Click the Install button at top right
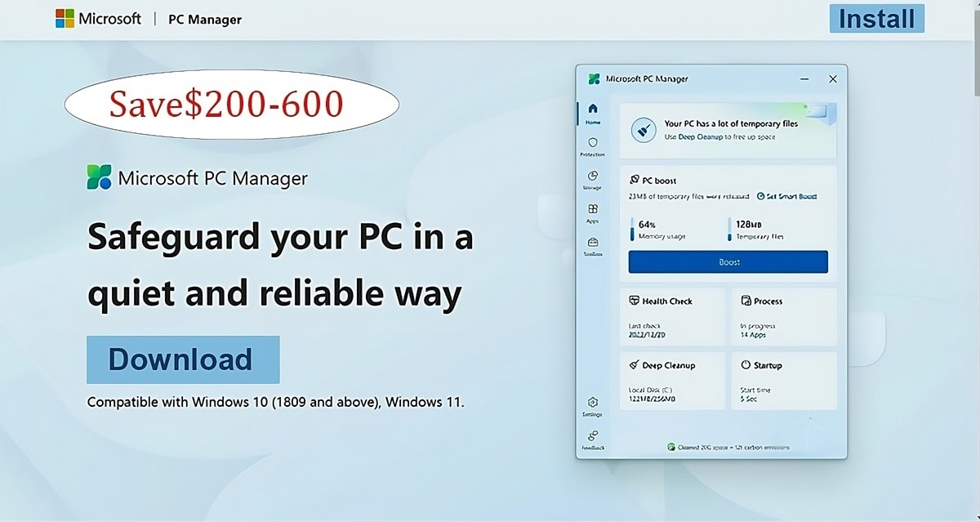980x522 pixels. tap(876, 19)
